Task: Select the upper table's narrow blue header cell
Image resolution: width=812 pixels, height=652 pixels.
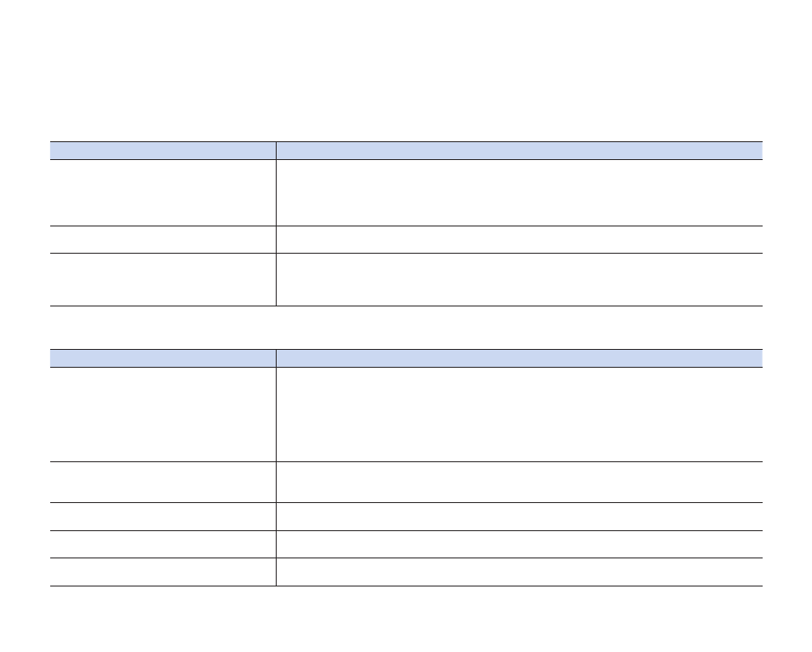Action: [163, 151]
